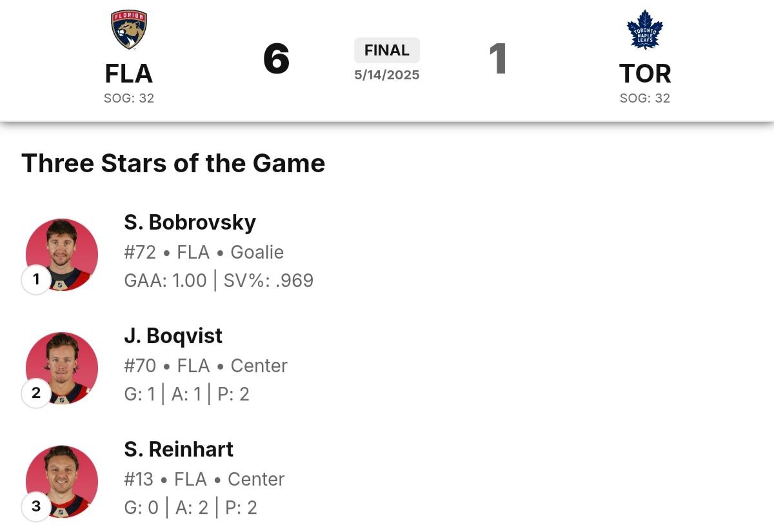
Task: Click Florida's score of 6
Action: [x=277, y=59]
